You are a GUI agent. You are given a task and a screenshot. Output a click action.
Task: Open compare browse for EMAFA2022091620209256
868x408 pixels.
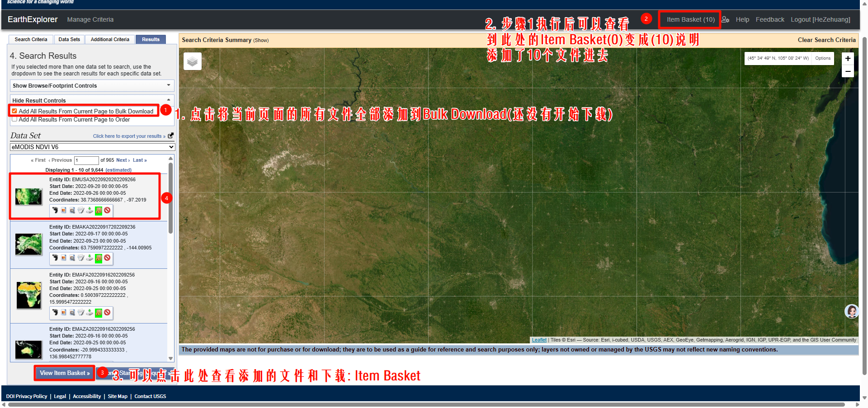[72, 312]
